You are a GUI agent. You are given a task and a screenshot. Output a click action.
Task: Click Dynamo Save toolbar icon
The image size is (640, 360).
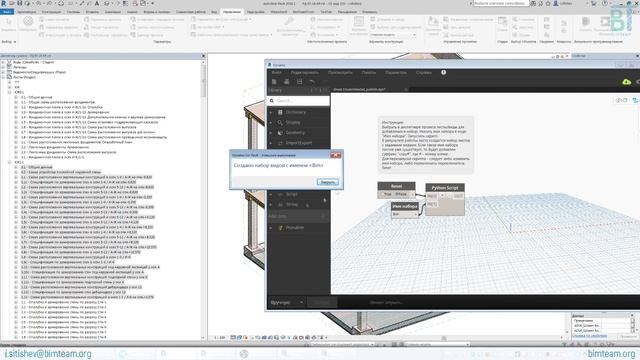coord(299,82)
